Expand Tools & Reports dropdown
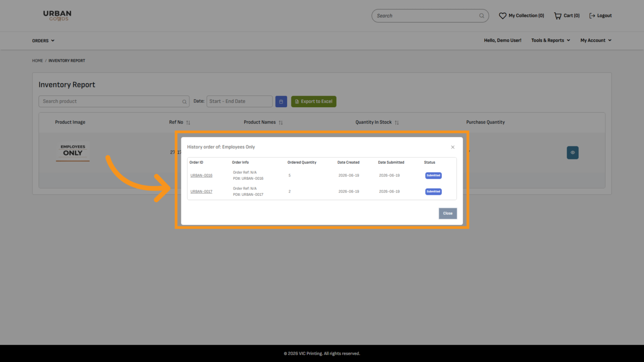 tap(551, 40)
